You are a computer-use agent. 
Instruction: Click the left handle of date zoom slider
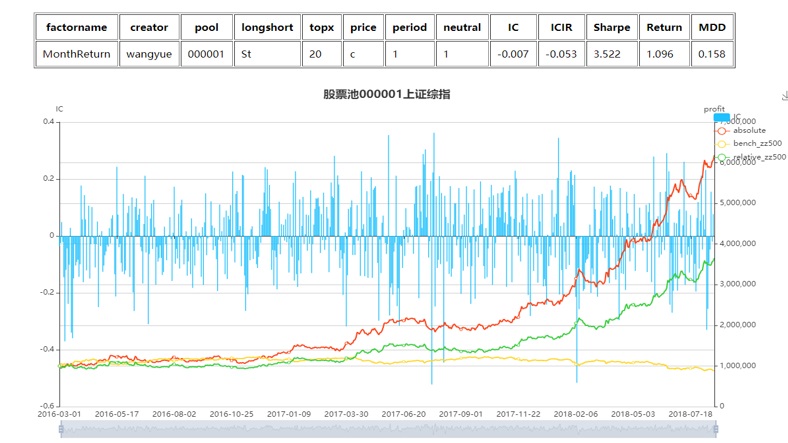61,429
